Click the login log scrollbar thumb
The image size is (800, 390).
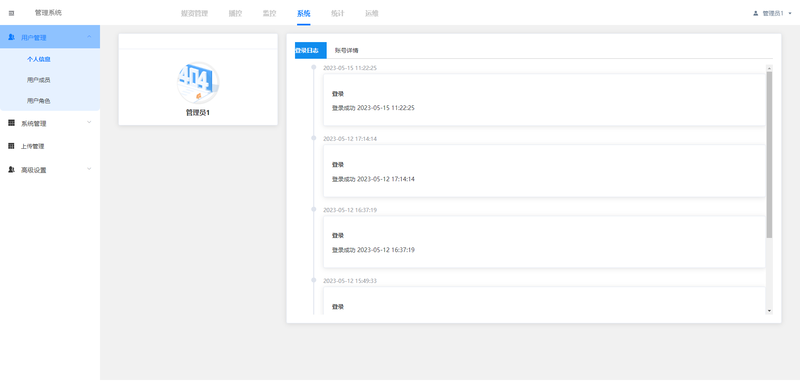769,155
